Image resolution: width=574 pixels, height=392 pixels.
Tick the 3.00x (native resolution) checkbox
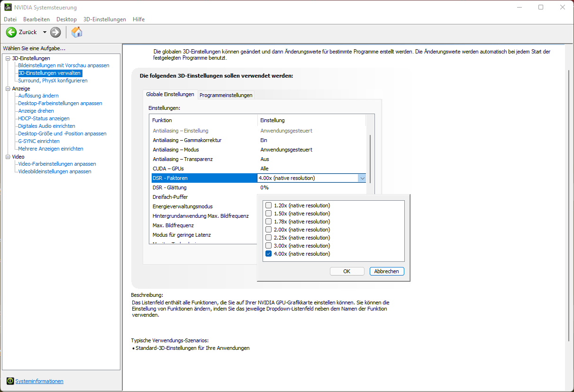pos(269,246)
